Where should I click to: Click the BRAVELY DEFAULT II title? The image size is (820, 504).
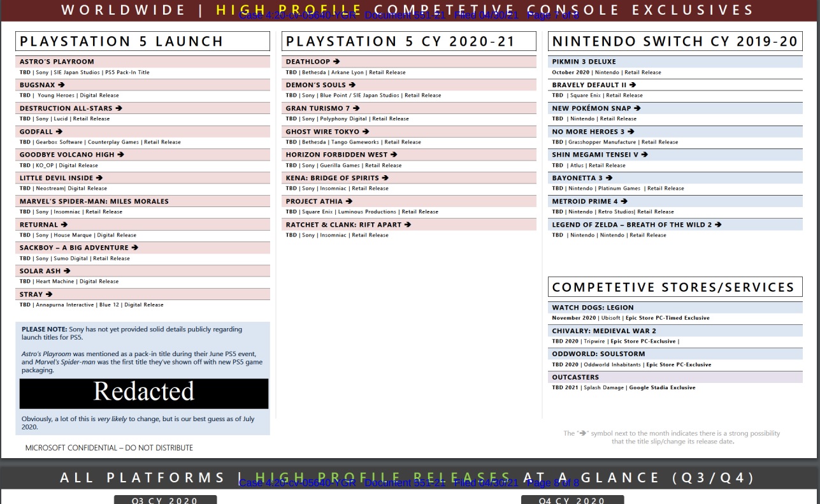tap(594, 85)
